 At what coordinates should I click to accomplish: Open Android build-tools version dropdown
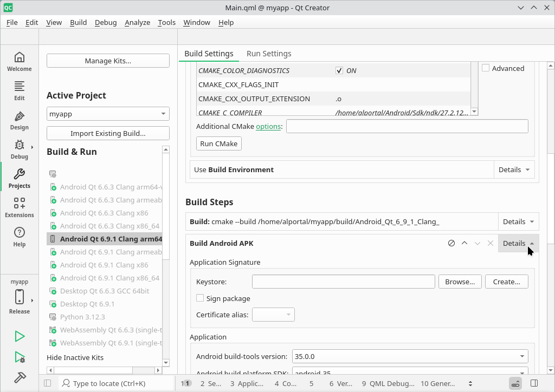[410, 356]
